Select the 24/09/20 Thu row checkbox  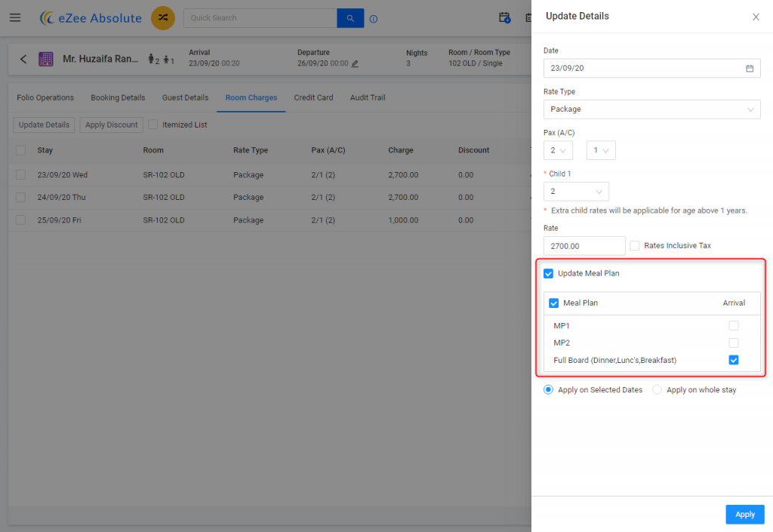coord(20,197)
